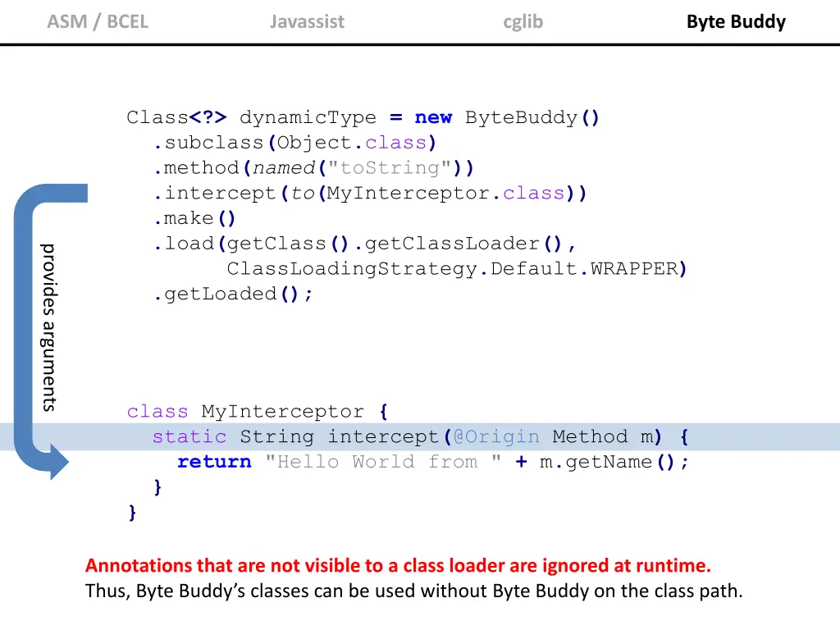Screen dimensions: 840x630
Task: Click the 'Thus, Byte Buddy's classes' sentence
Action: (414, 591)
